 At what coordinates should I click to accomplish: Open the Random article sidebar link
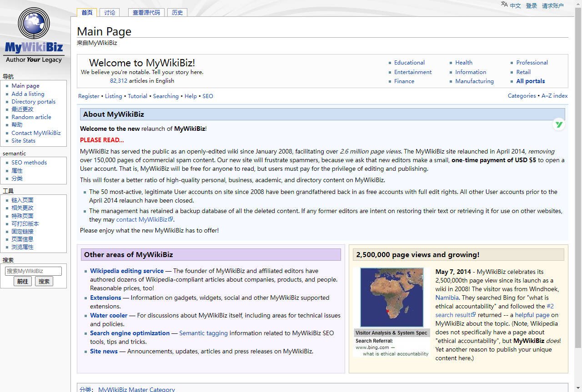pos(31,117)
